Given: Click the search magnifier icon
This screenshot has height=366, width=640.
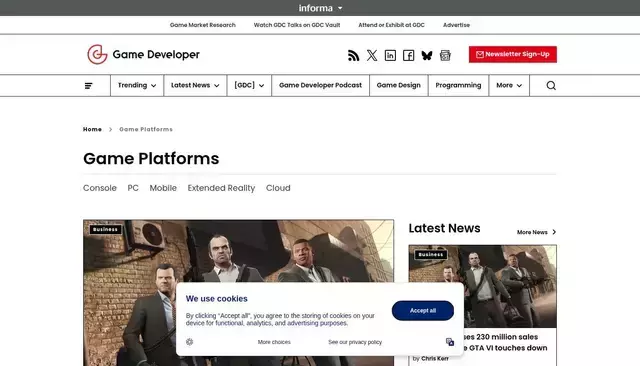Looking at the screenshot, I should 551,85.
